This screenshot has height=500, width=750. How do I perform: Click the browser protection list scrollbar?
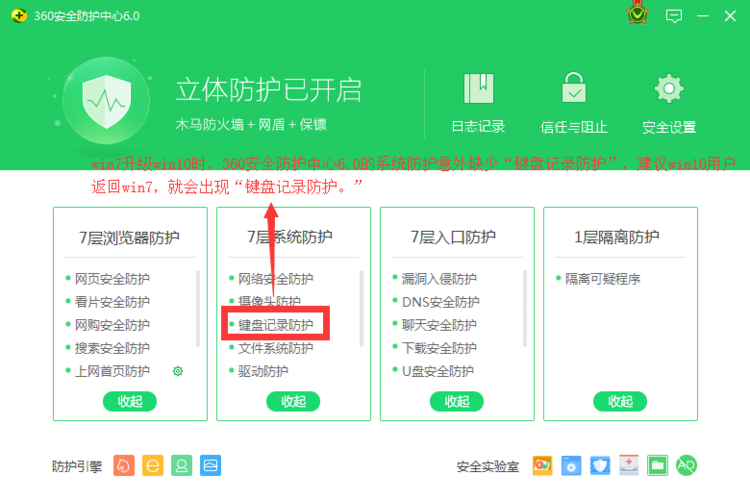198,308
